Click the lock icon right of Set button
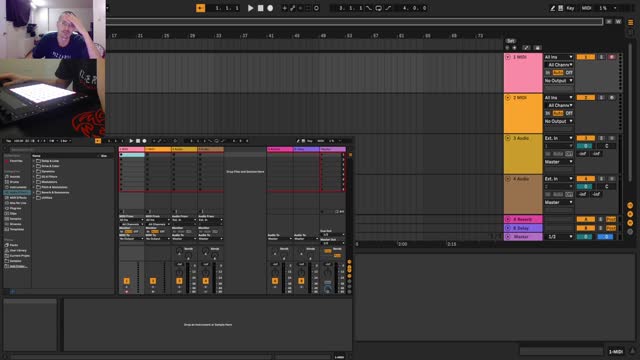This screenshot has height=360, width=640. click(x=537, y=48)
